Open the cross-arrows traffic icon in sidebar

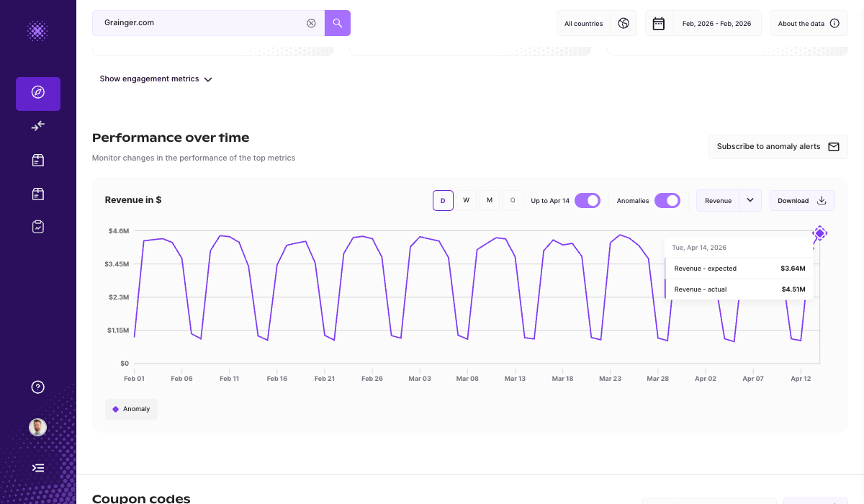(x=37, y=126)
